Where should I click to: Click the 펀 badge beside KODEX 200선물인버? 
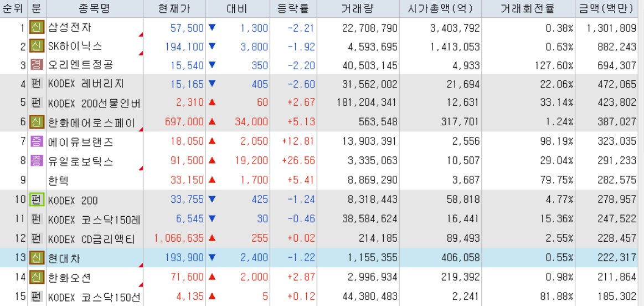pos(37,103)
